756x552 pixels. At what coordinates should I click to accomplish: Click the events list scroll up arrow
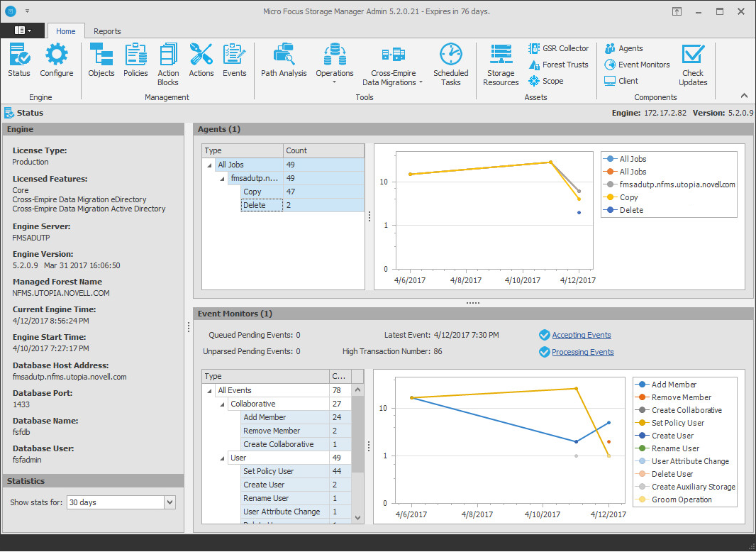pyautogui.click(x=357, y=390)
